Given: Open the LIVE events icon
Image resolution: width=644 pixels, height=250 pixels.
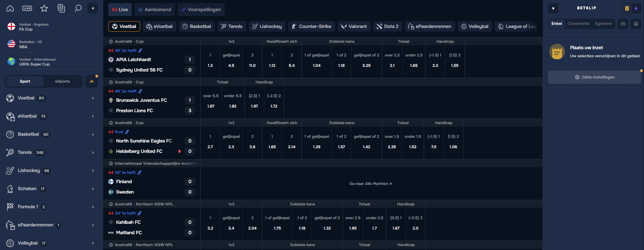Looking at the screenshot, I should pyautogui.click(x=27, y=8).
